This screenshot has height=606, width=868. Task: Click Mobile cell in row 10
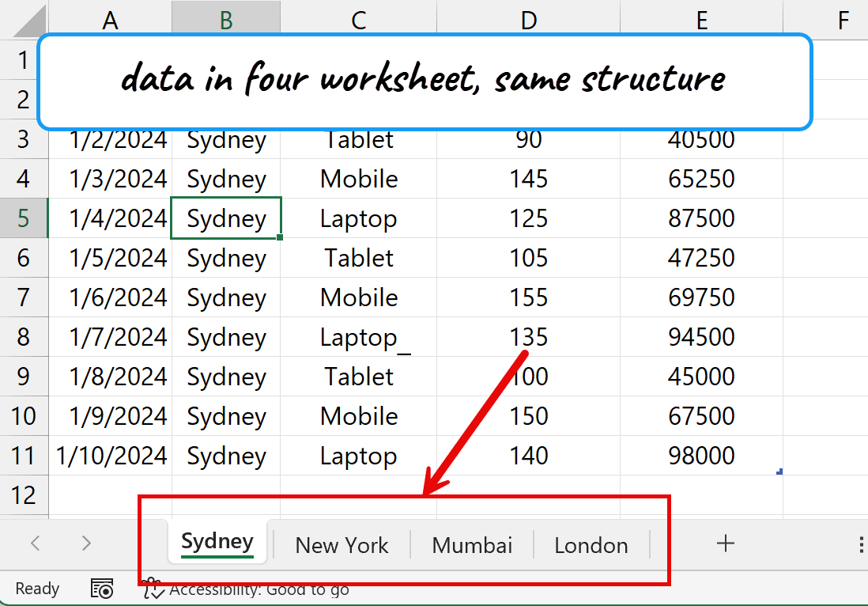pos(359,416)
